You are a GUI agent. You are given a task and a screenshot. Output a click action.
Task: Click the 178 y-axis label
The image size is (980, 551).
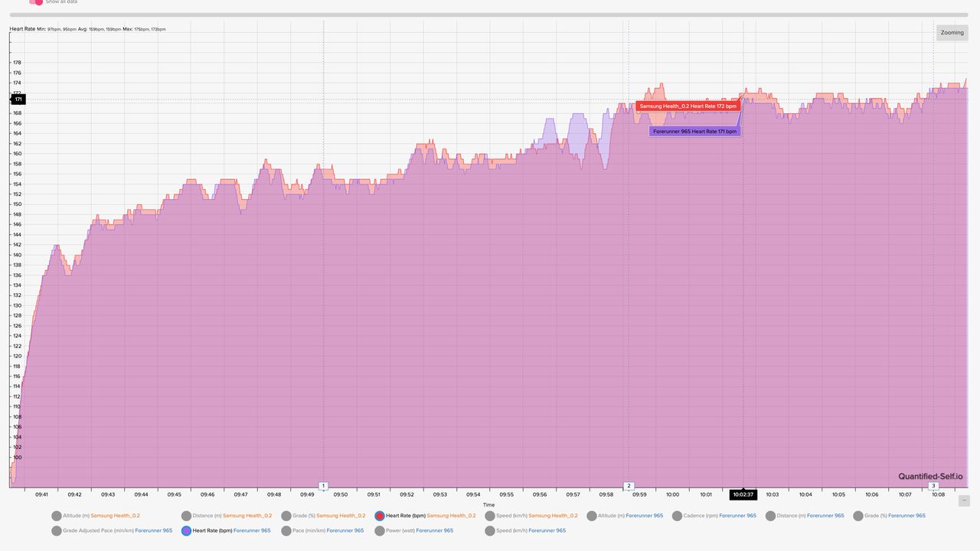[x=17, y=63]
